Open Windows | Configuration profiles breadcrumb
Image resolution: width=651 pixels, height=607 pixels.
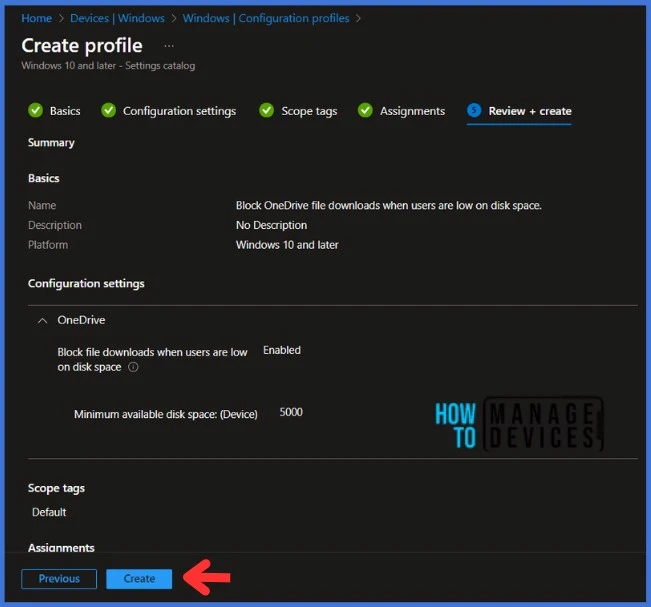click(266, 18)
